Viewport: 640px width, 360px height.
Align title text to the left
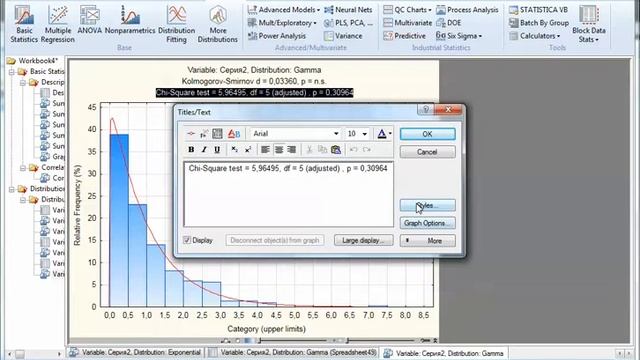click(x=265, y=150)
